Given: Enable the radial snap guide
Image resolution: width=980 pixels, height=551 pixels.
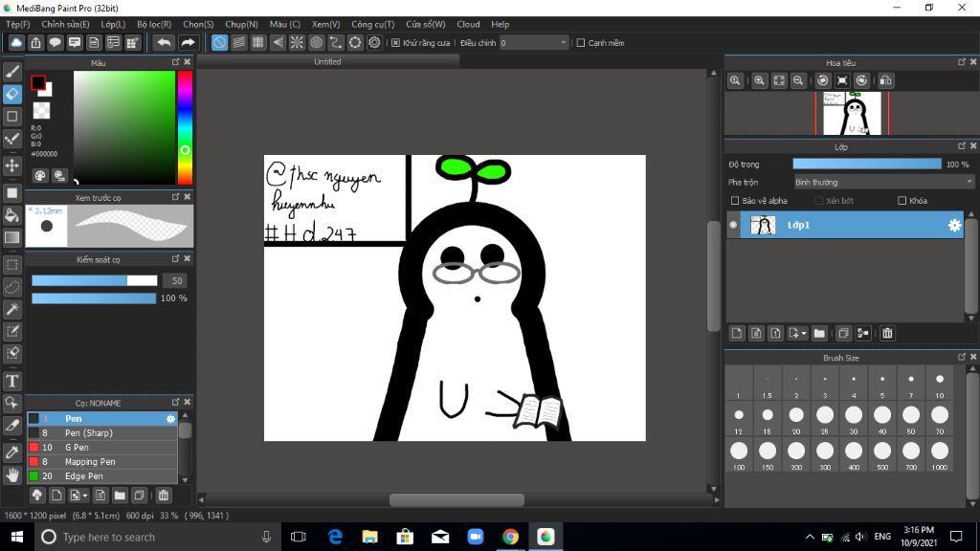Looking at the screenshot, I should click(x=297, y=42).
